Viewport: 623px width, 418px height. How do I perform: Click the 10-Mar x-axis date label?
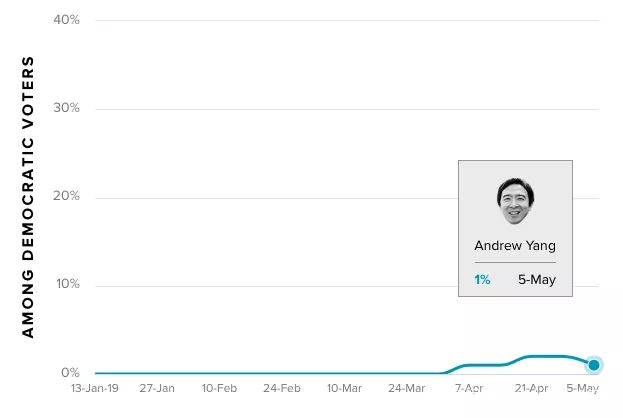344,388
